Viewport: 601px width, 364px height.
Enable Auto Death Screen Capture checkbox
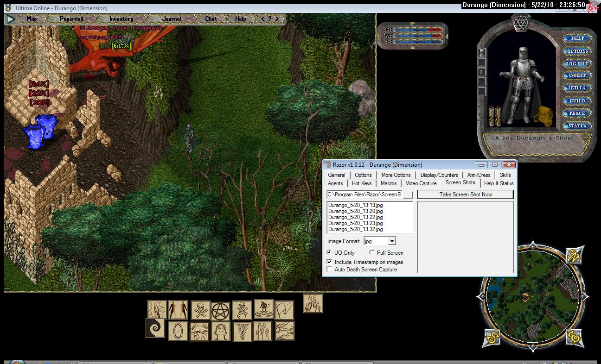tap(330, 269)
